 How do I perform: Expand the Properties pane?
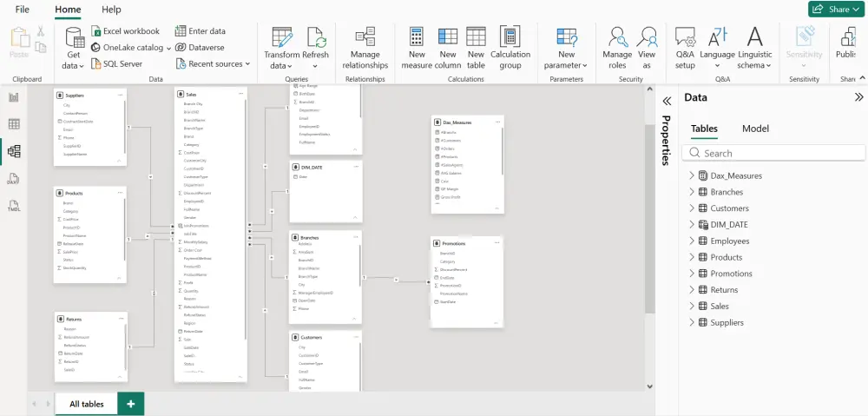tap(667, 101)
